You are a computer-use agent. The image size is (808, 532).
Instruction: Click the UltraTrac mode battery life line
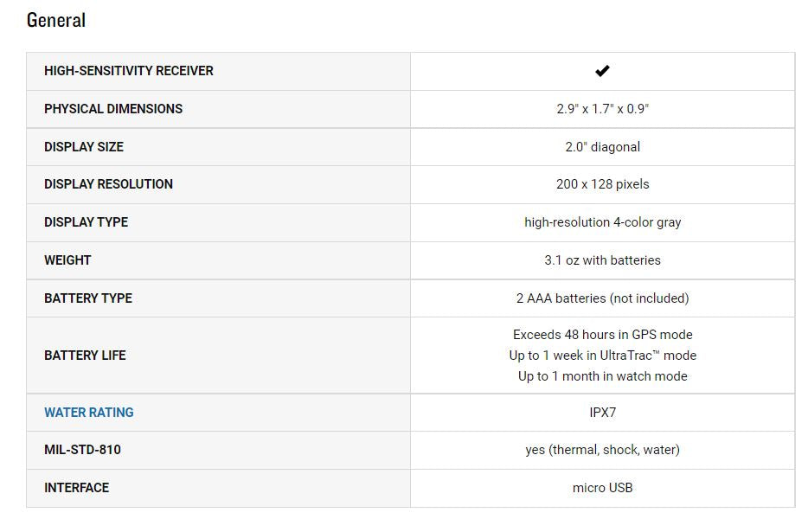[602, 356]
